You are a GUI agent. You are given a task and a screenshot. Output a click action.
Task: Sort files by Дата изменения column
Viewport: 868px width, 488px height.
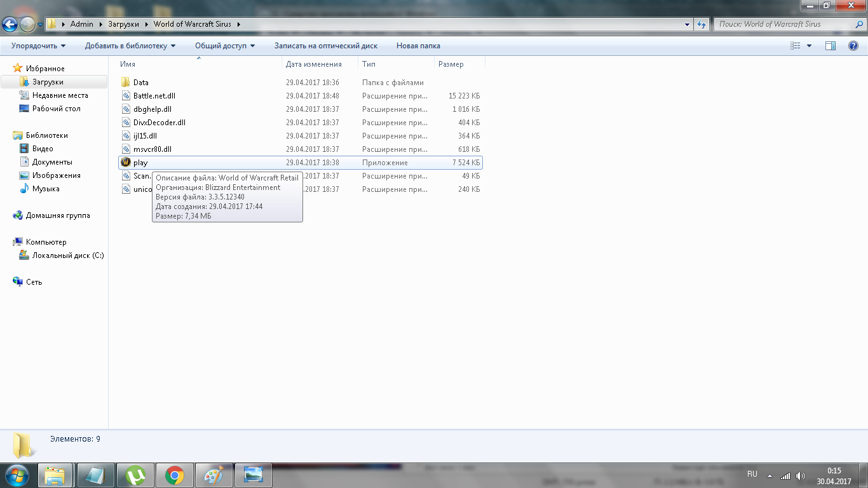(314, 64)
